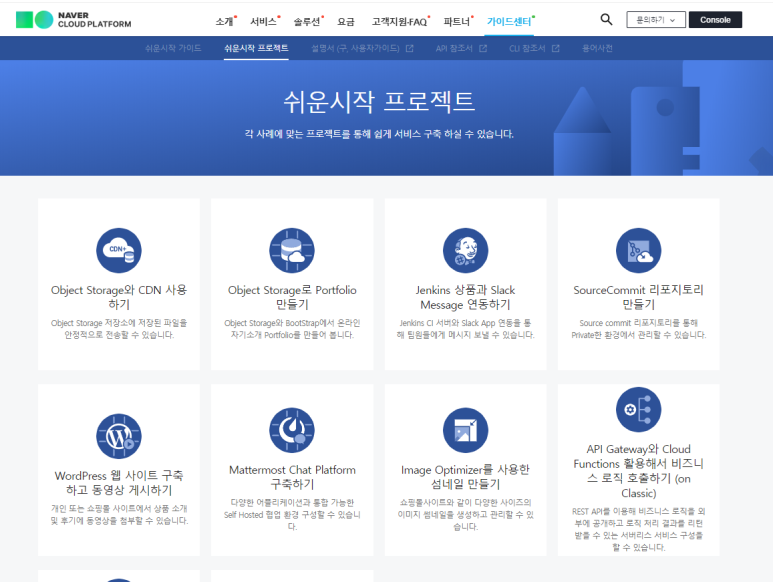Viewport: 773px width, 582px height.
Task: Open the 소개 menu
Action: pos(225,22)
